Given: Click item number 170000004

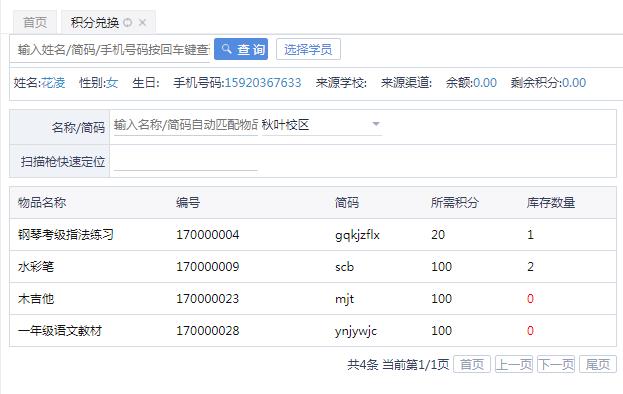Looking at the screenshot, I should click(x=207, y=234).
